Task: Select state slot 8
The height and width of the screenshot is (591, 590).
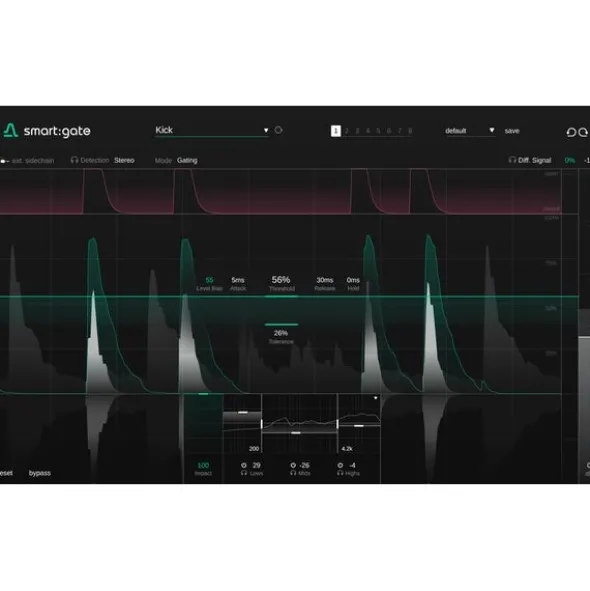Action: [410, 131]
